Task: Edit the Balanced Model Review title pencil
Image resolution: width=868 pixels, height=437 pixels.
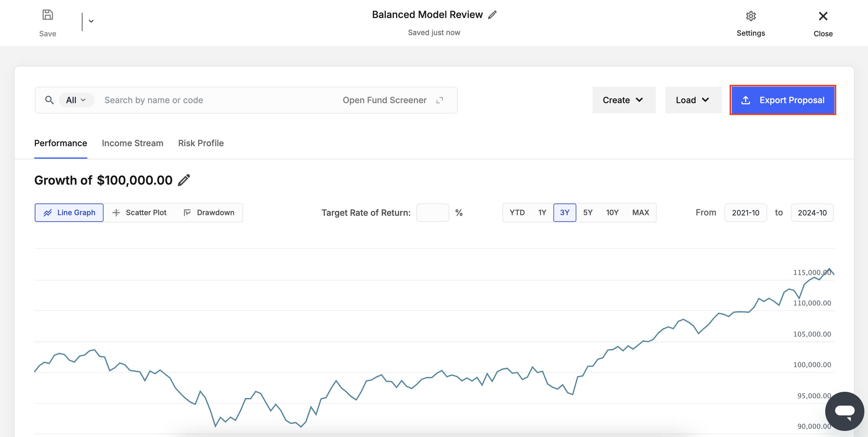Action: point(492,15)
